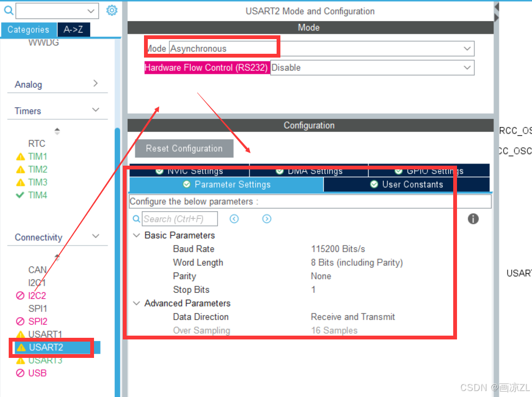The image size is (532, 397).
Task: Click the TIM4 green checkmark icon
Action: click(20, 195)
